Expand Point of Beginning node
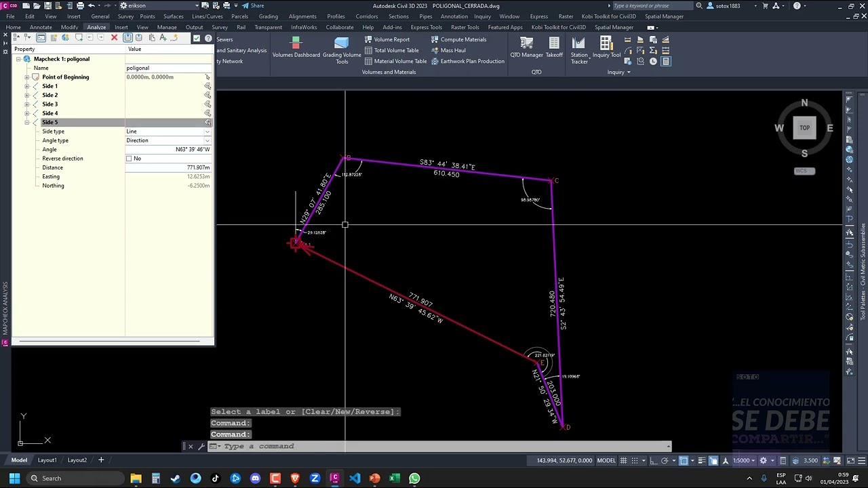The width and height of the screenshot is (868, 488). point(27,77)
